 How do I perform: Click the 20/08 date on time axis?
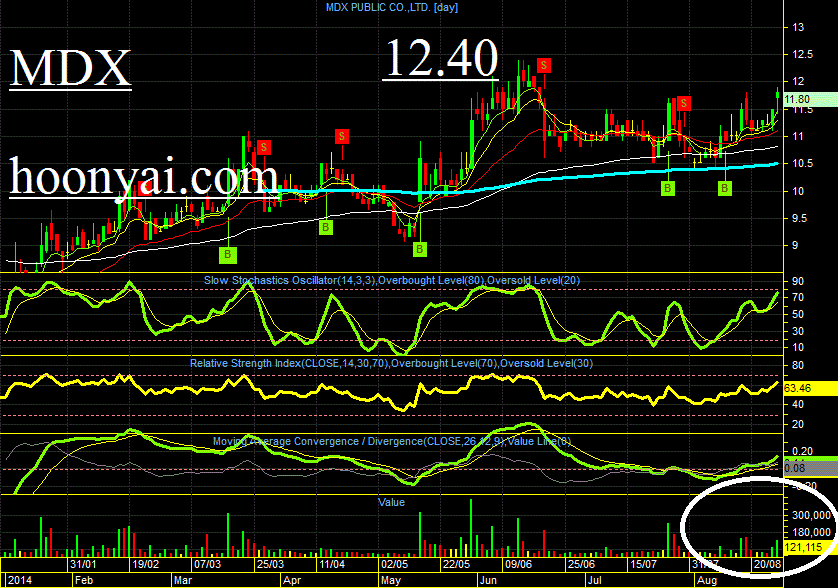[767, 564]
